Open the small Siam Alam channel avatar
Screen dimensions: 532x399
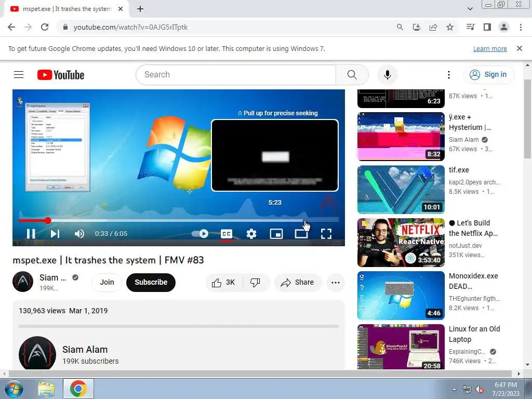pos(23,282)
